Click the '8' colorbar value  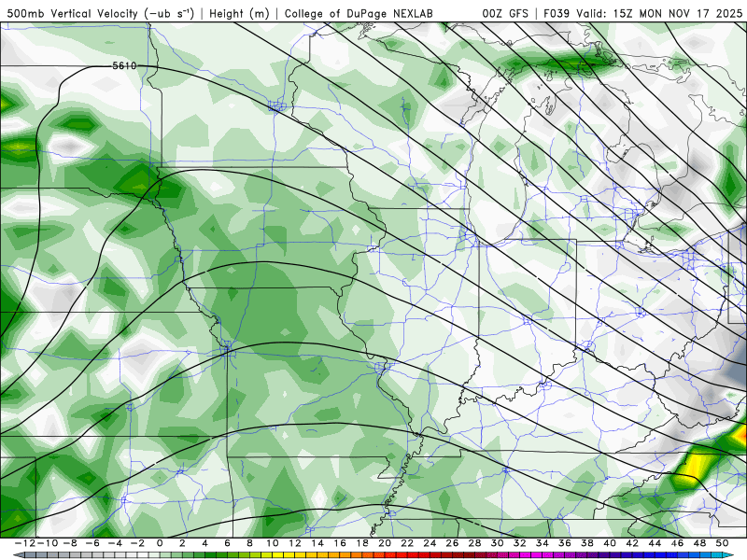249,543
